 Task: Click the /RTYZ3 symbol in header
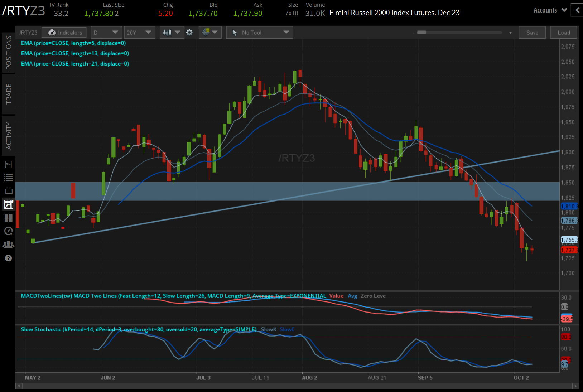tap(24, 11)
